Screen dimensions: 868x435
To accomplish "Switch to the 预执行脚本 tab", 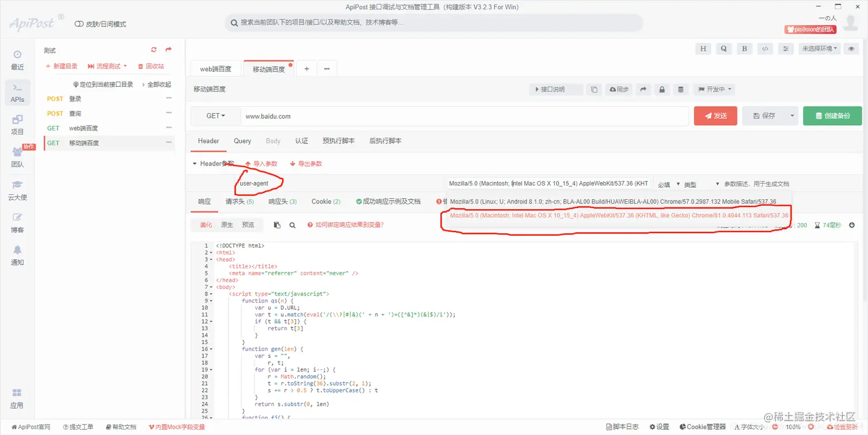I will tap(339, 141).
